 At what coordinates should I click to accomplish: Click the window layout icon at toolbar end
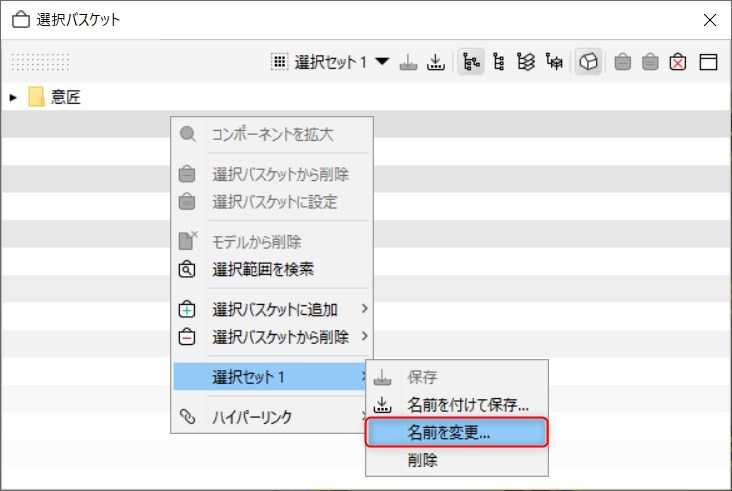coord(708,62)
